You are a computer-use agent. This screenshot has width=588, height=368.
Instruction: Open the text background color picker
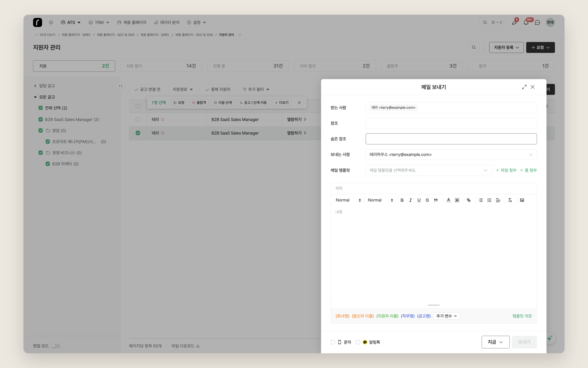pos(457,200)
